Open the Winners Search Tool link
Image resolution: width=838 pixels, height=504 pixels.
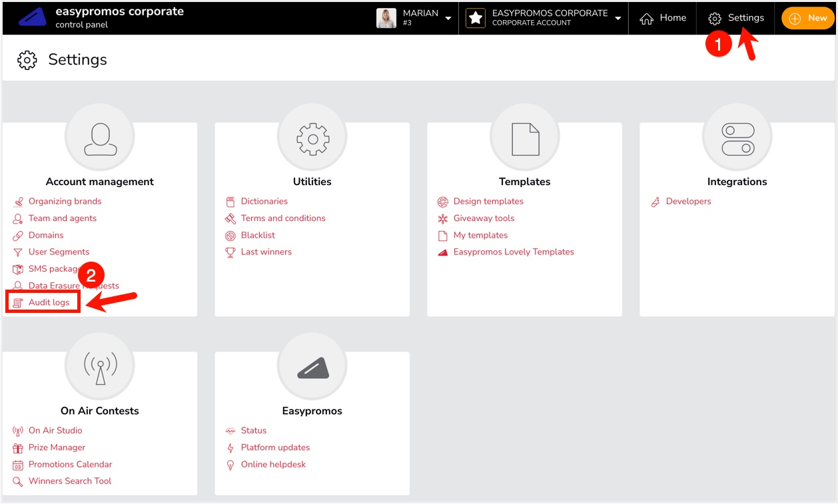point(70,481)
